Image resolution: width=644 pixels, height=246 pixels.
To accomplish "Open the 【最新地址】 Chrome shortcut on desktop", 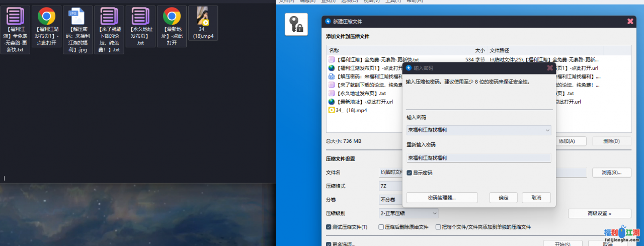I will pos(172,18).
